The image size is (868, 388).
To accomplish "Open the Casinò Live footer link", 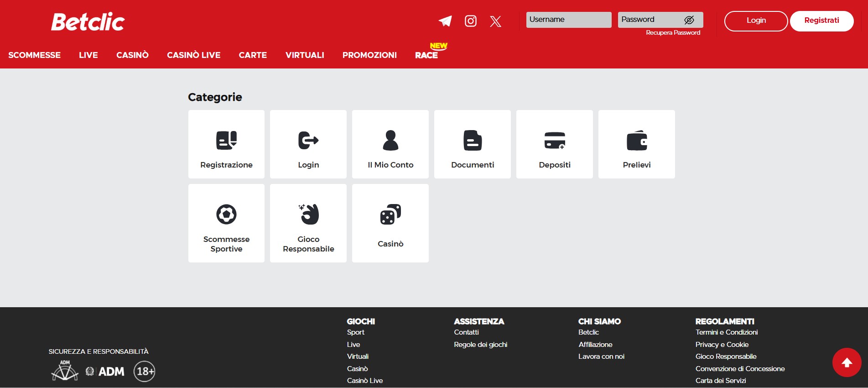I will [x=365, y=381].
